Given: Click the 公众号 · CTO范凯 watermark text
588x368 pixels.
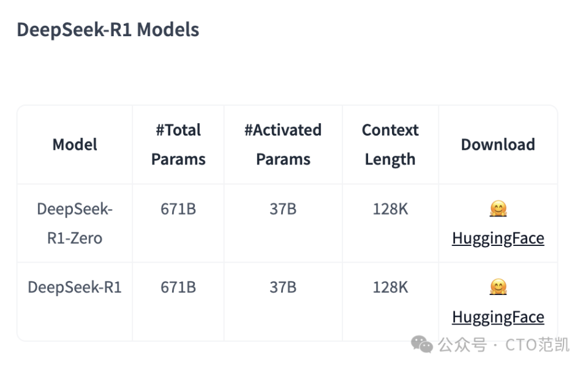Looking at the screenshot, I should pos(504,345).
